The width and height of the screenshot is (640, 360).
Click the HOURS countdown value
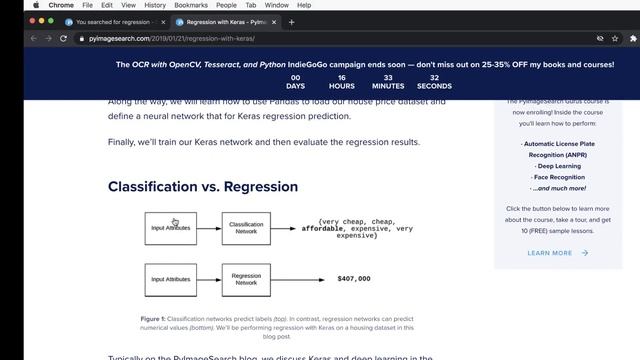pos(342,78)
